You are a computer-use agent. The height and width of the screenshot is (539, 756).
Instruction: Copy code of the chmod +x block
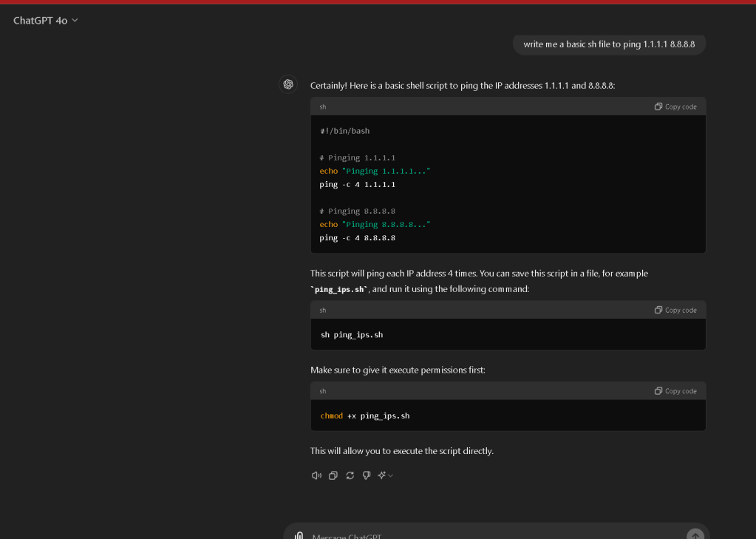coord(675,391)
